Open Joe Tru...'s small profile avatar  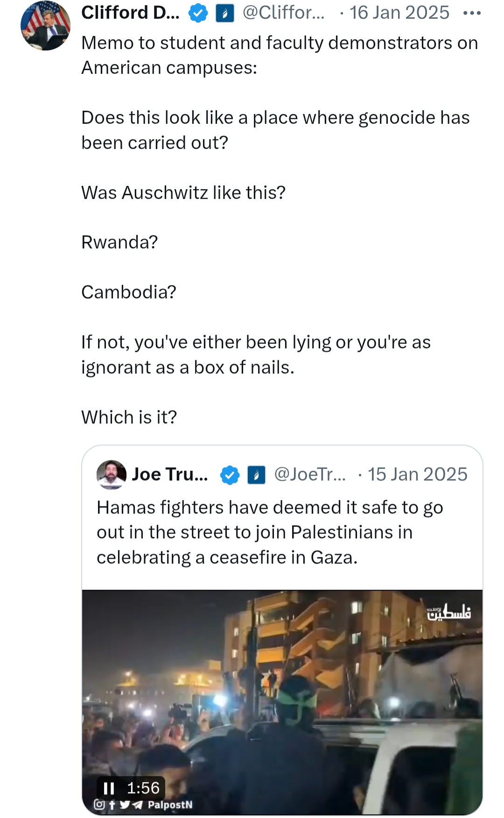pos(112,475)
